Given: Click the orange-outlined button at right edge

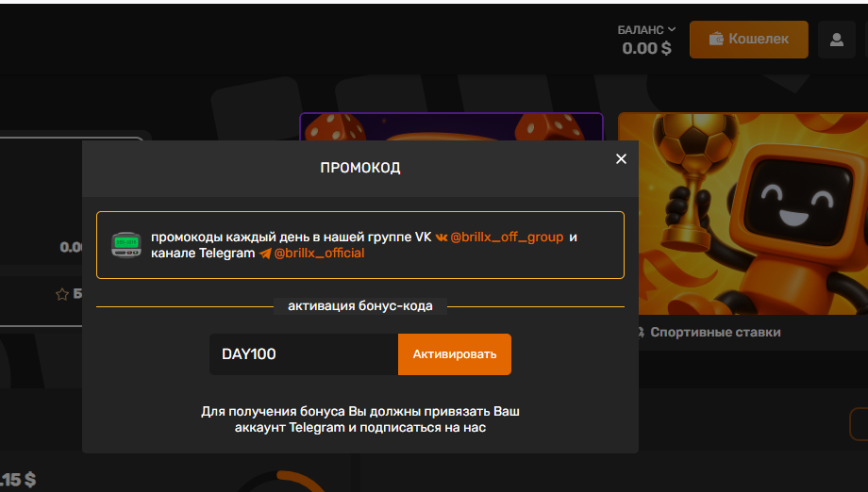Looking at the screenshot, I should pos(859,424).
